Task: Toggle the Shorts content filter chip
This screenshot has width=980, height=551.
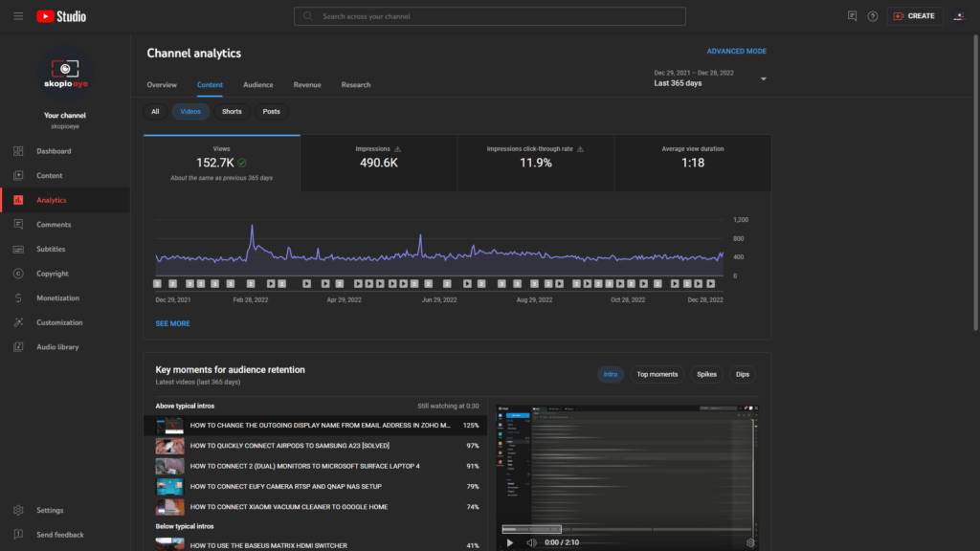Action: [x=232, y=111]
